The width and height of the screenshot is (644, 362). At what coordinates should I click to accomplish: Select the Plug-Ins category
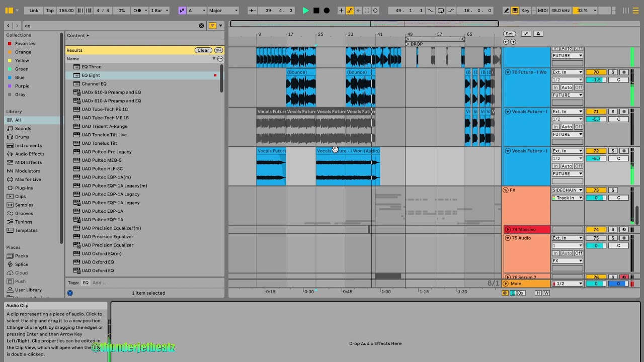click(x=24, y=188)
